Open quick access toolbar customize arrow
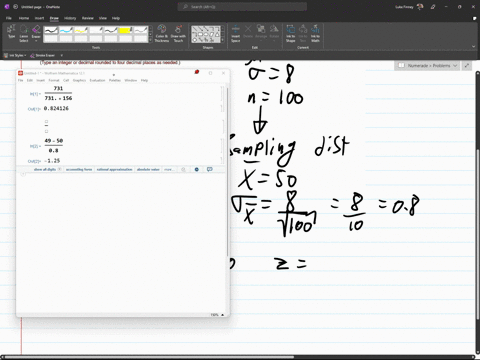This screenshot has height=360, width=480. (x=62, y=55)
